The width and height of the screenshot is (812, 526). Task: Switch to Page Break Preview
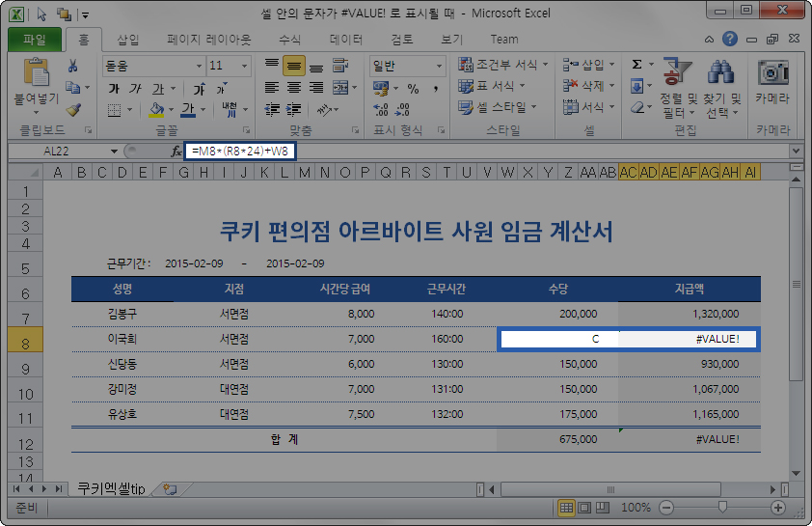602,508
